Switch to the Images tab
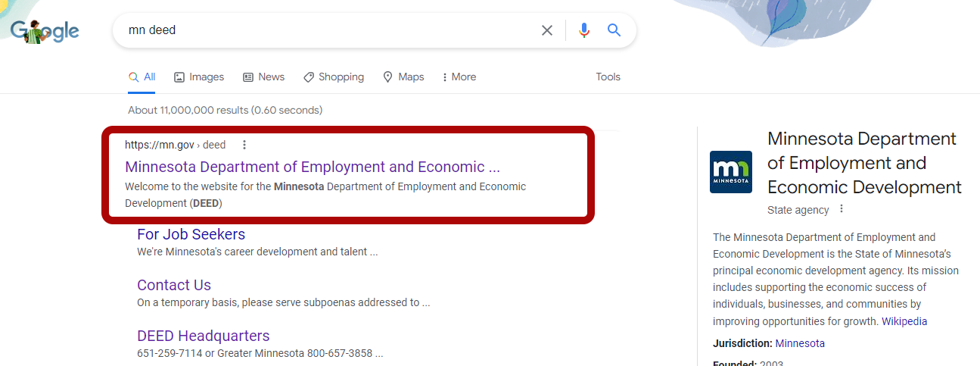Screen dimensions: 980x366 tap(199, 77)
